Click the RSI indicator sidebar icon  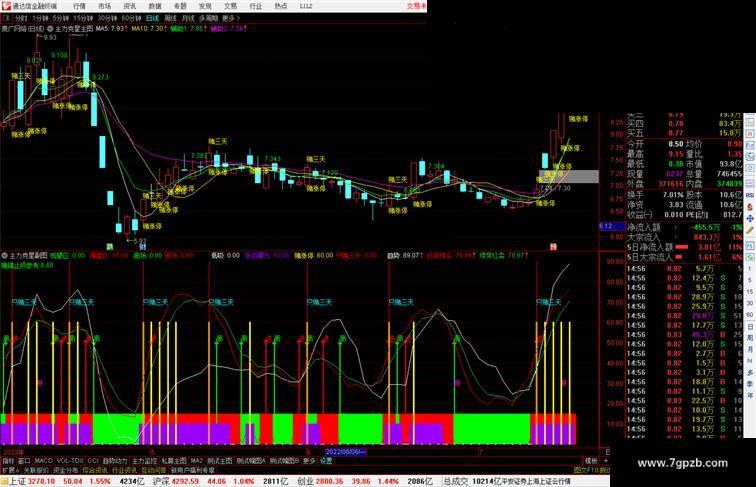point(750,195)
